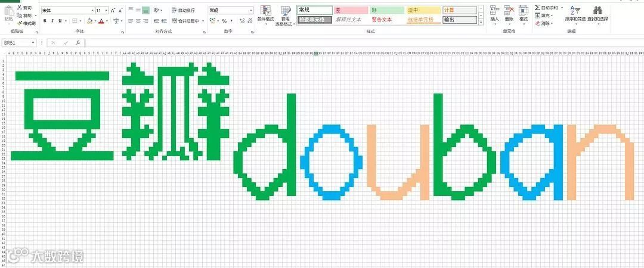Expand the cell styles gallery more arrow

(481, 22)
